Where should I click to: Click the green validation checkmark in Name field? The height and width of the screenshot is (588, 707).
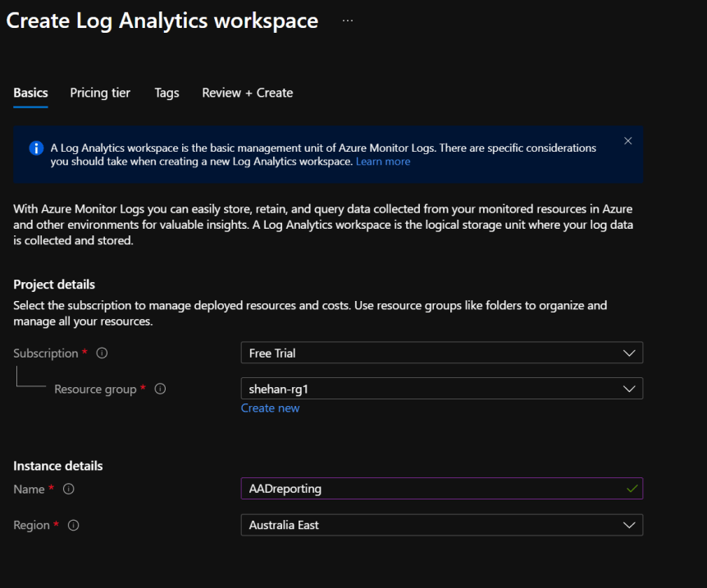coord(632,488)
